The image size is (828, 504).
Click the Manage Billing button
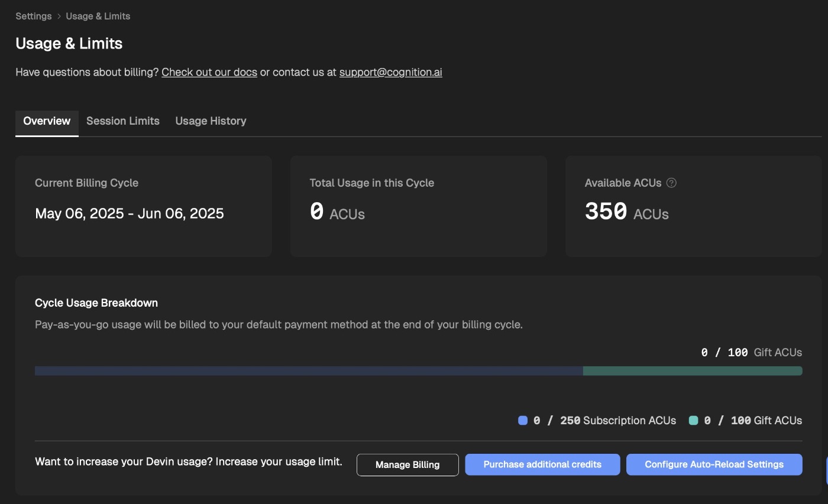(407, 465)
